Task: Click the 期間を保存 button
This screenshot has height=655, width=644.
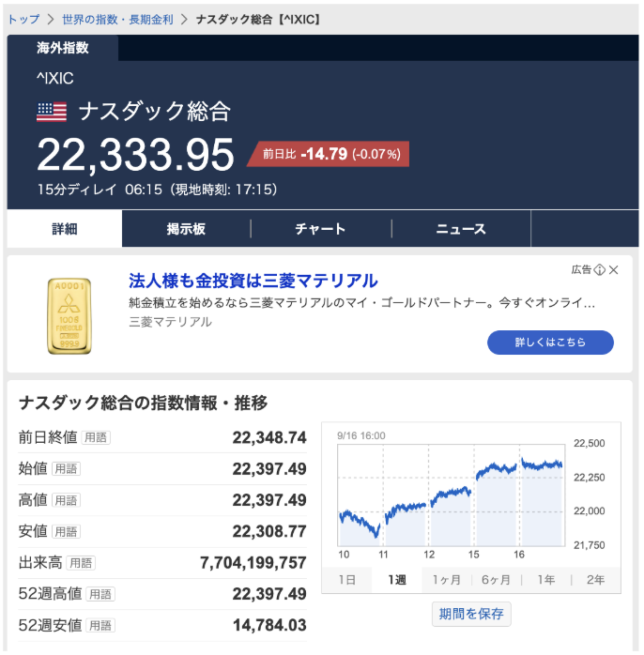Action: click(x=471, y=615)
